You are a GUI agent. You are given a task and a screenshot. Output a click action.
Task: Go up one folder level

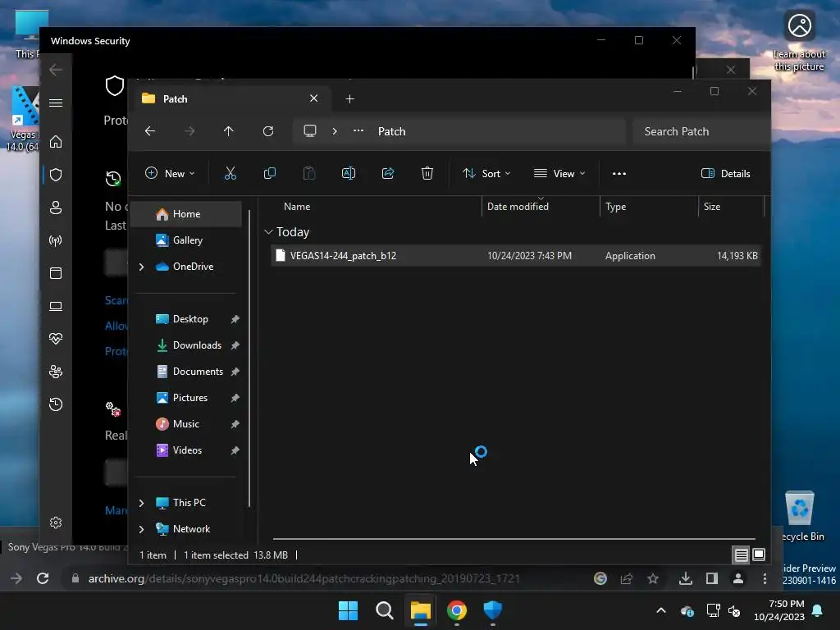point(229,131)
